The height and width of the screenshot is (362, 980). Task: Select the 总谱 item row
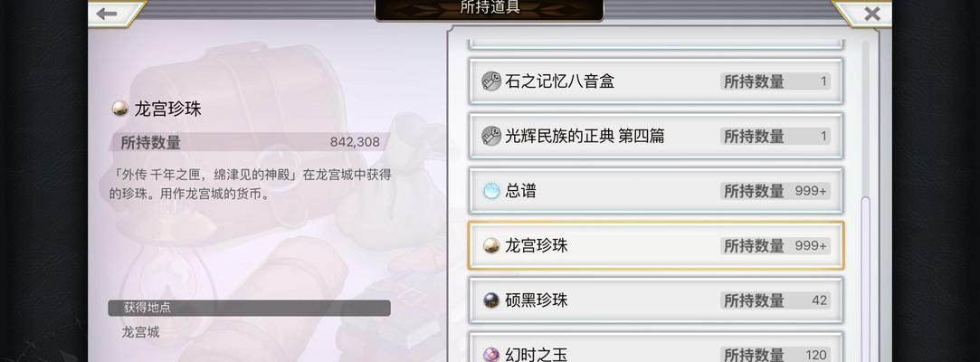[656, 191]
